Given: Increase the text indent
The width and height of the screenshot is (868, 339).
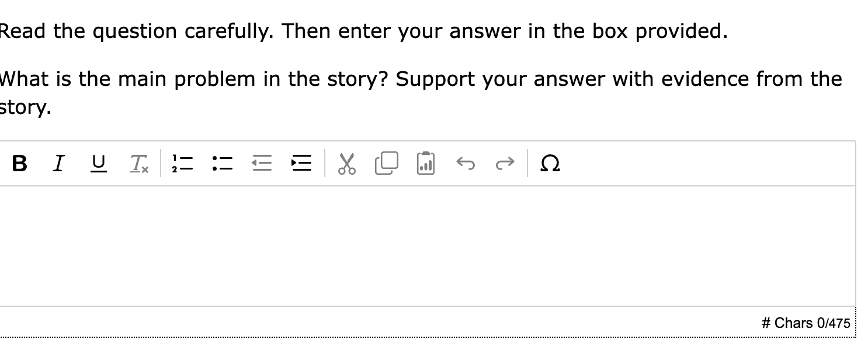Looking at the screenshot, I should coord(301,164).
